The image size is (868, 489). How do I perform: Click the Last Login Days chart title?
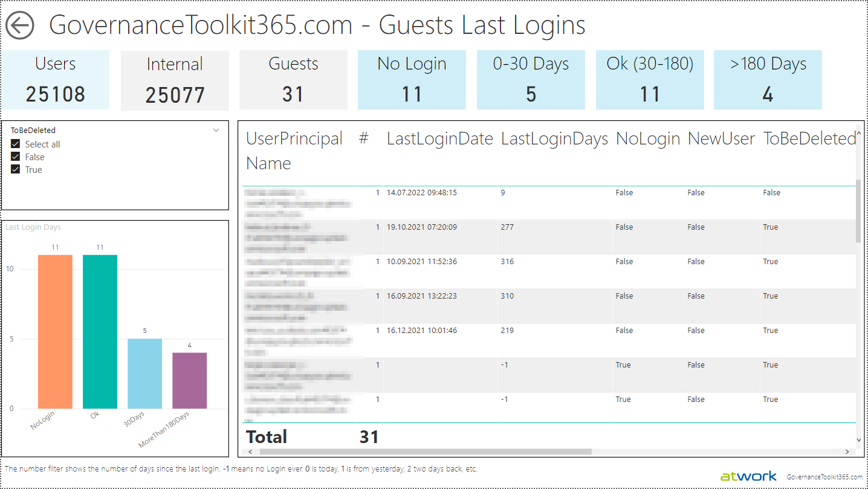(33, 227)
